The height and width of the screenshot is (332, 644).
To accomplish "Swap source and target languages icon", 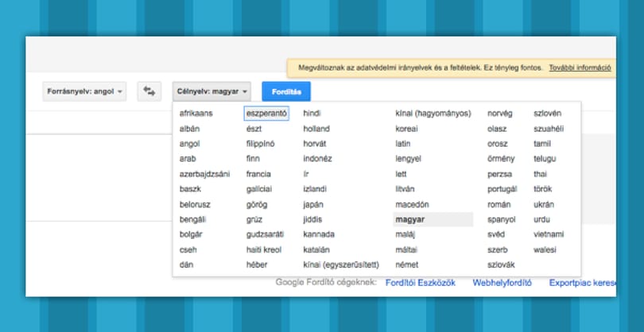I will tap(149, 91).
